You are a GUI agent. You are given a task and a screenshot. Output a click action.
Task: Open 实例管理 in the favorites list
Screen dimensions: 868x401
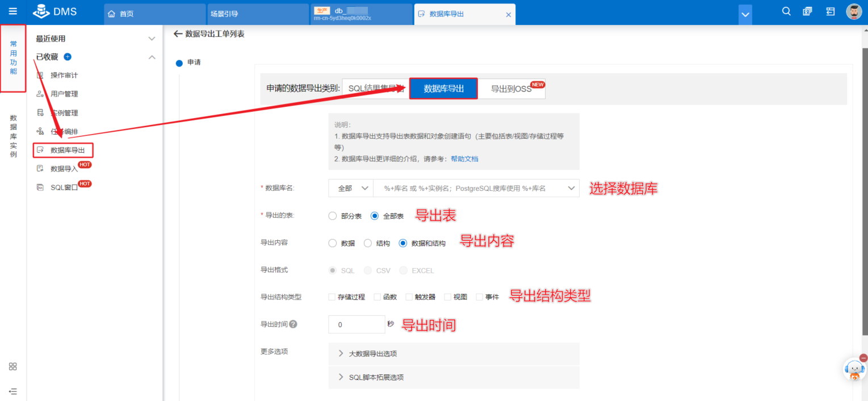click(64, 112)
